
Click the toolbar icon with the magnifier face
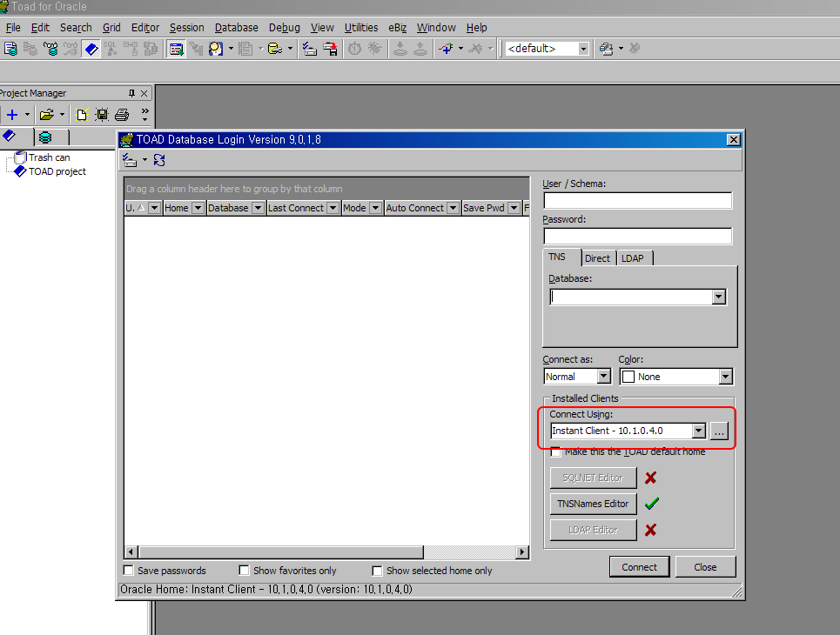pyautogui.click(x=216, y=49)
